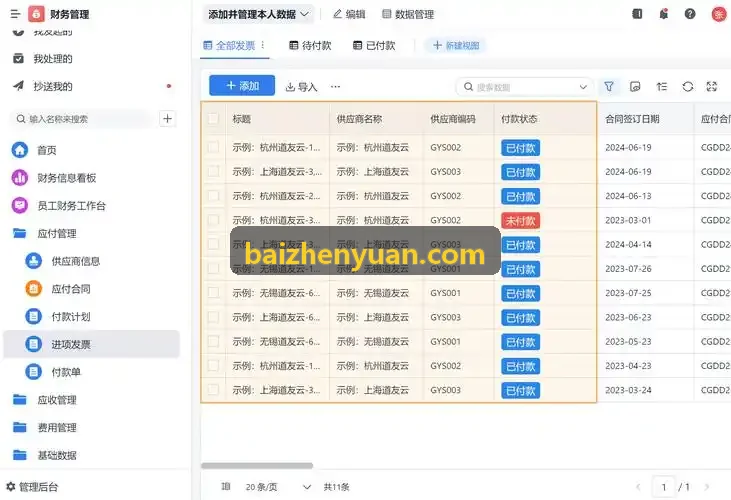Go to the previous page arrow

coord(638,487)
